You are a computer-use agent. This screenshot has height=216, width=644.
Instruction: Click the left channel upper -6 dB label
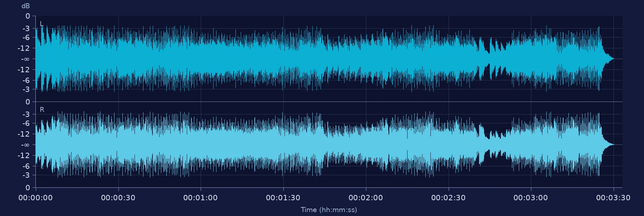pyautogui.click(x=26, y=38)
